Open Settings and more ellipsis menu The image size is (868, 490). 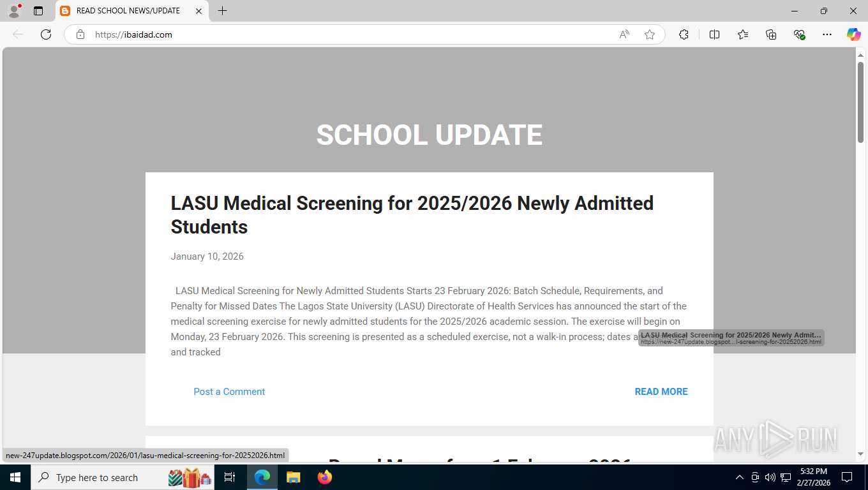827,34
